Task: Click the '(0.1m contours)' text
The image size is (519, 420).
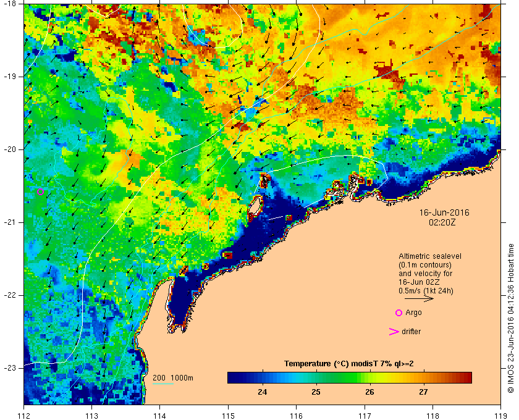Action: (425, 265)
